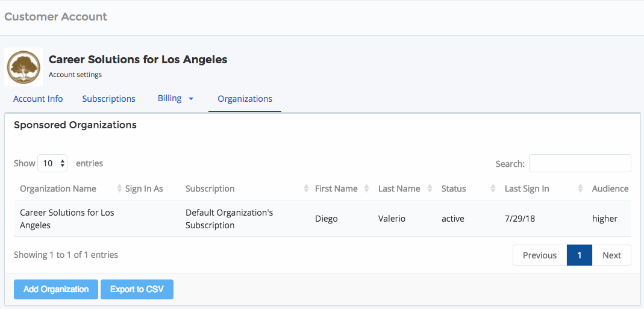Click the tree logo of Career Solutions
Viewport: 644px width, 309px height.
(23, 67)
